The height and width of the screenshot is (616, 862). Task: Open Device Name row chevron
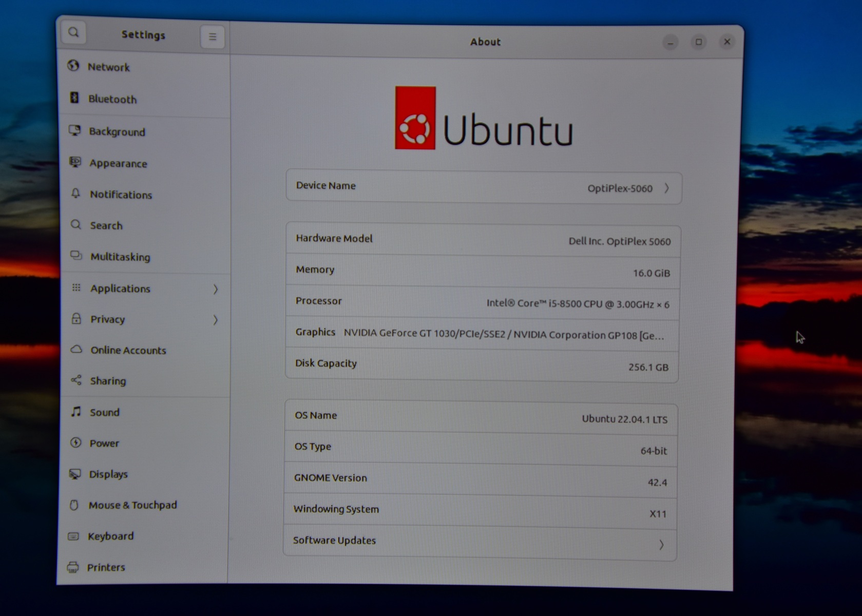click(666, 188)
